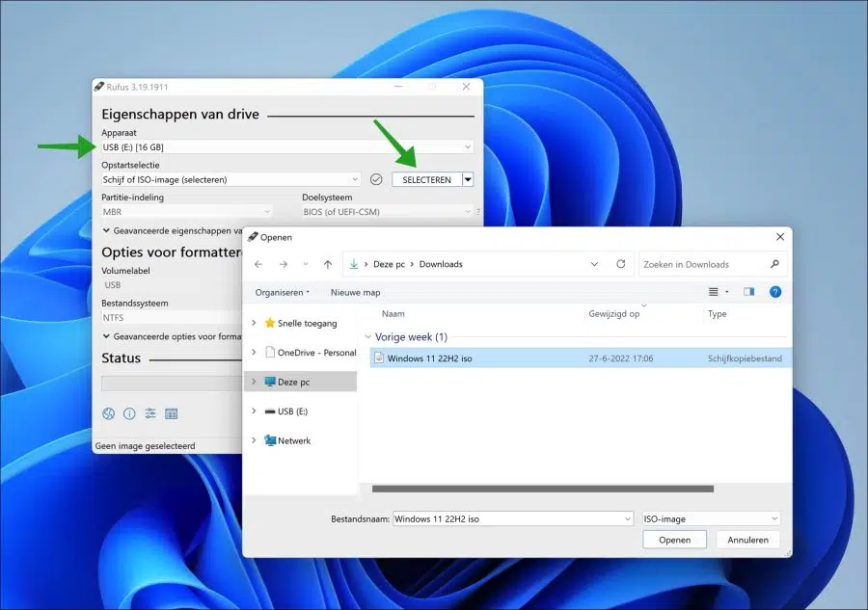This screenshot has width=868, height=610.
Task: Change the view layout icon
Action: click(714, 291)
